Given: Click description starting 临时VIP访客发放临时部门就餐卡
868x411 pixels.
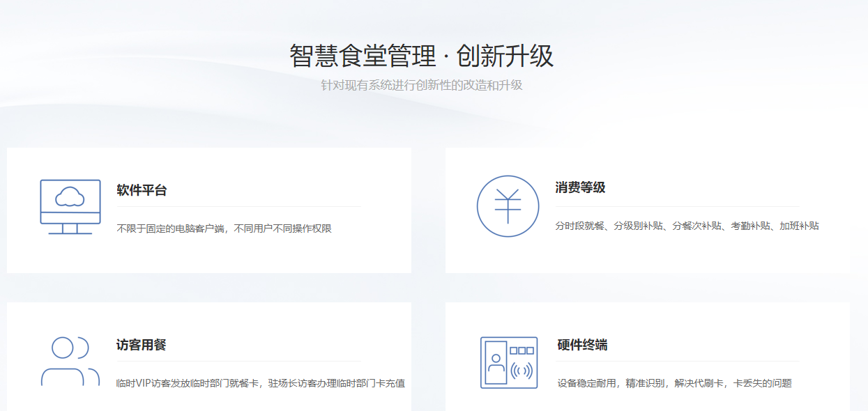Looking at the screenshot, I should coord(261,383).
